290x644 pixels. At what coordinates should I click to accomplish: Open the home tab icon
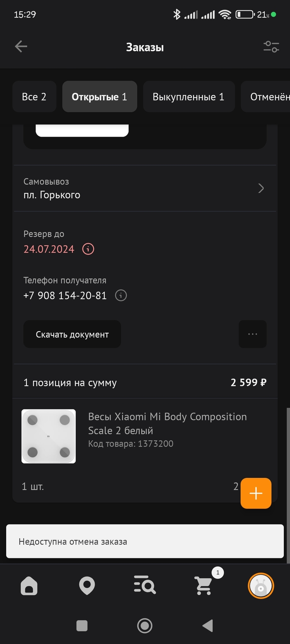click(29, 586)
